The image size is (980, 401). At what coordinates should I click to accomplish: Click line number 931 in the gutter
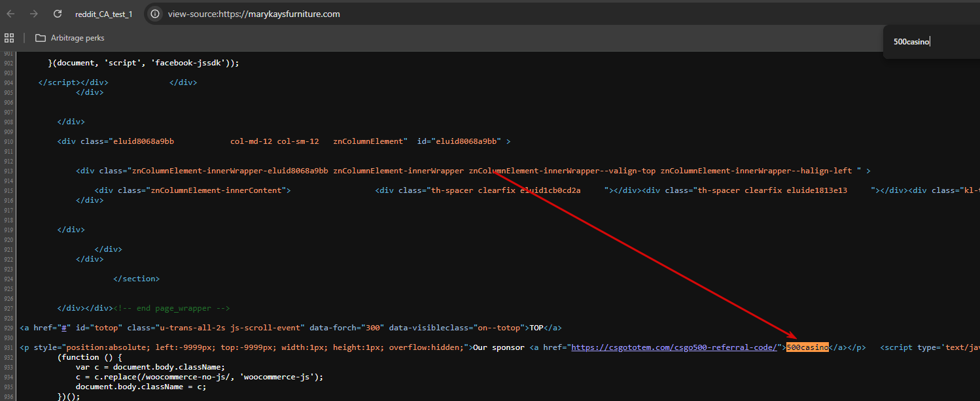(9, 347)
